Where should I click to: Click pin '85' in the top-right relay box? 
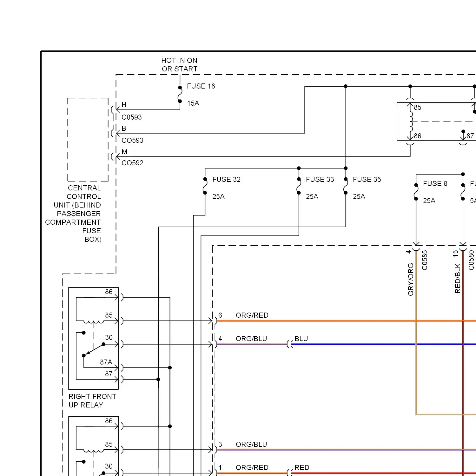[418, 108]
